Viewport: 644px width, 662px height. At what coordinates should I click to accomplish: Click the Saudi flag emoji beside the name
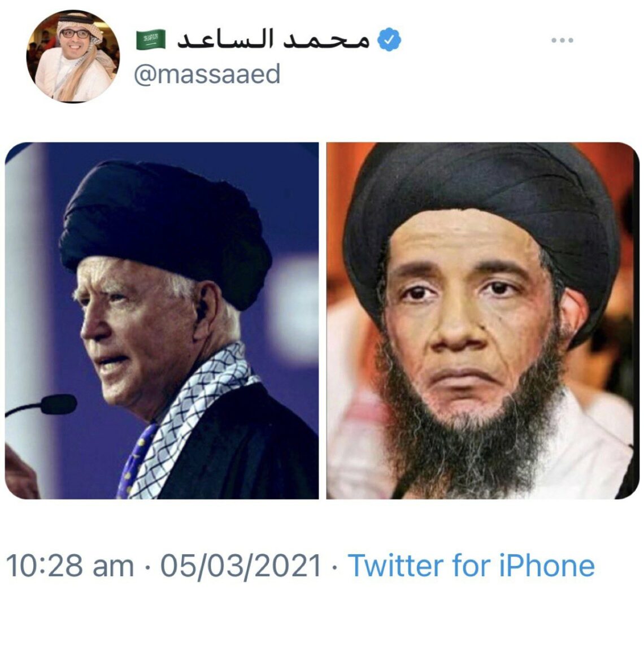150,40
